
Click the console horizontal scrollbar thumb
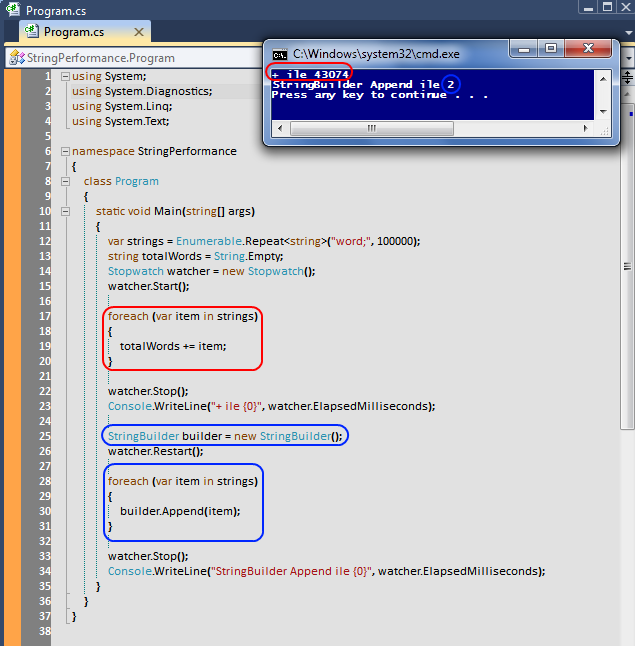[x=370, y=128]
